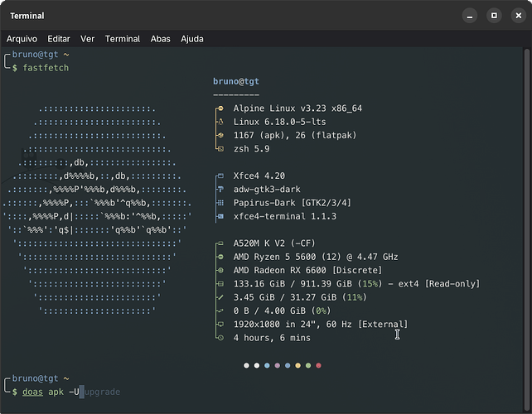Image resolution: width=532 pixels, height=414 pixels.
Task: Open the Ver menu
Action: pyautogui.click(x=87, y=39)
